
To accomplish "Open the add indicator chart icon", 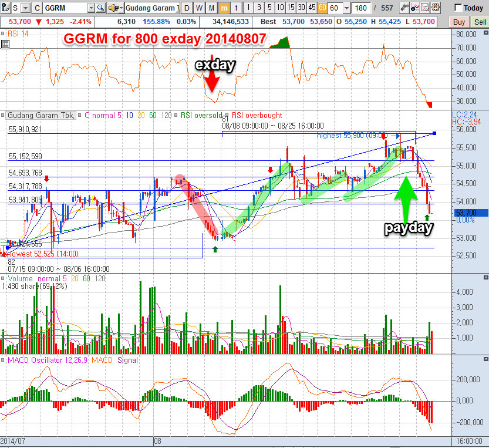I will (415, 8).
